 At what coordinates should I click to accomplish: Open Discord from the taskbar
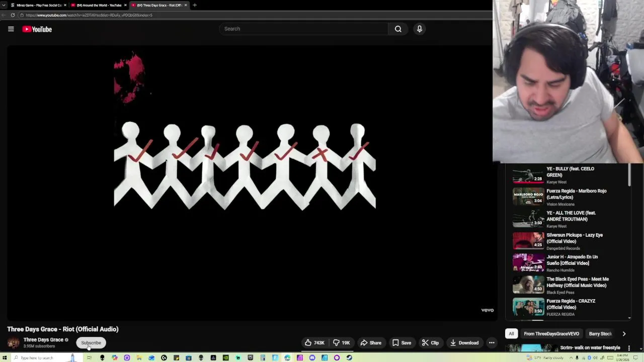(x=312, y=358)
